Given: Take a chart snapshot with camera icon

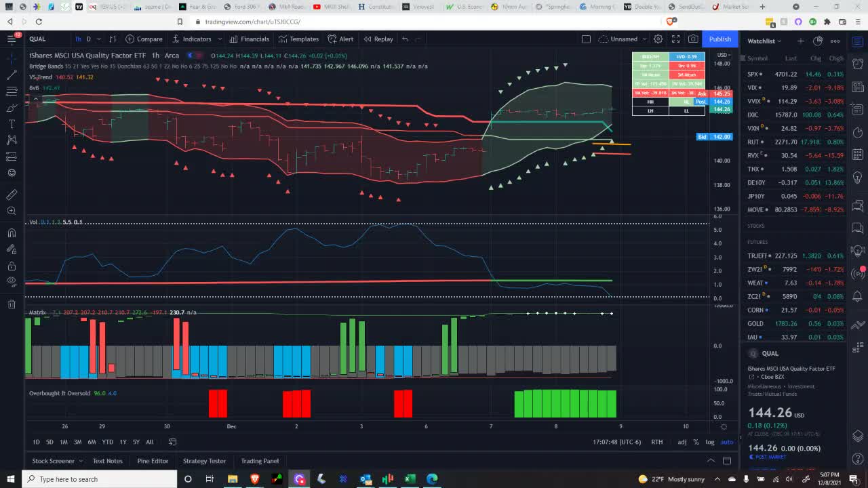Looking at the screenshot, I should click(693, 39).
